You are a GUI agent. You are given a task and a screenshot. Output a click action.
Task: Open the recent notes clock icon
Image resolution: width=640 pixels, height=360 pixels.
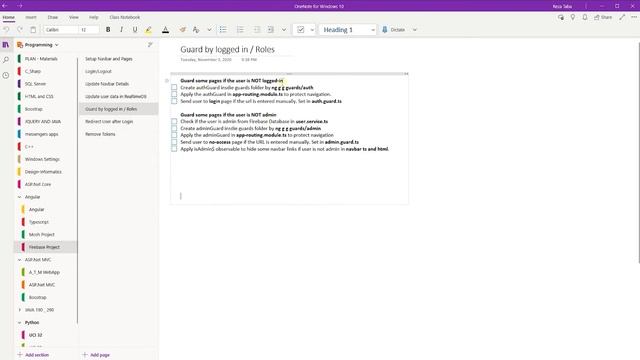(x=6, y=75)
